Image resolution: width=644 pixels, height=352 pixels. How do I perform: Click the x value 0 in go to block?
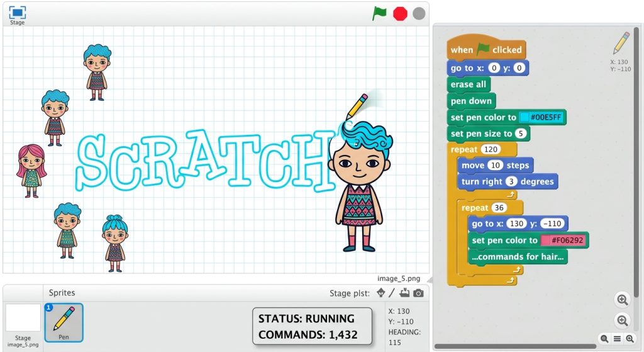point(494,68)
